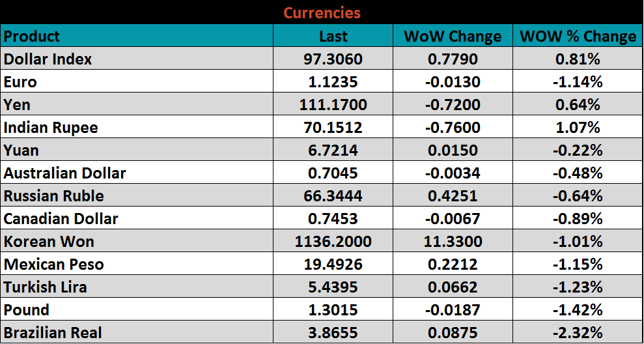
Task: Select the Yuan WoW change 0.0150
Action: [453, 150]
